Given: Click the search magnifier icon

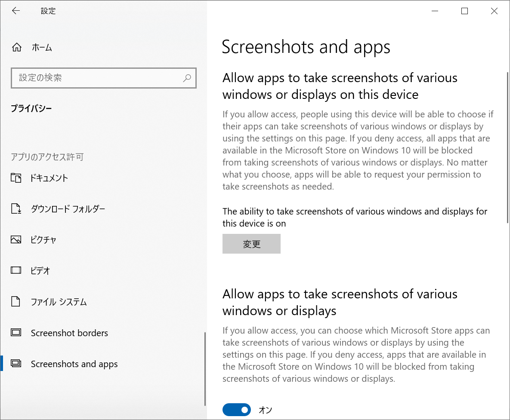Looking at the screenshot, I should coord(187,78).
